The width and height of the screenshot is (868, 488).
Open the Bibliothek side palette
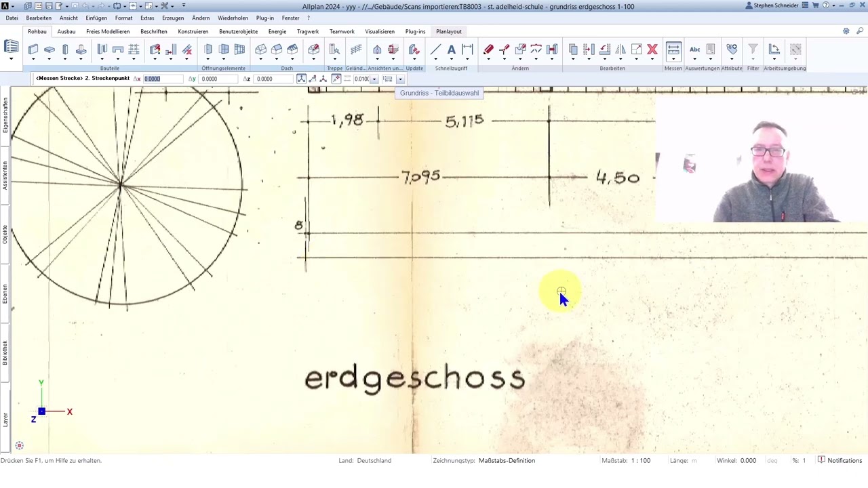(x=5, y=353)
